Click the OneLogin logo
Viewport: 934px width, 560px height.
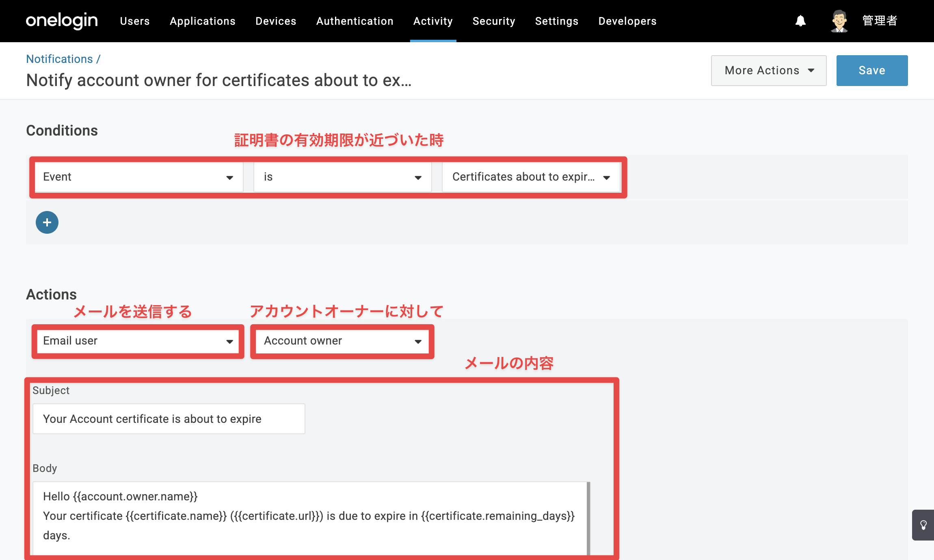click(62, 21)
